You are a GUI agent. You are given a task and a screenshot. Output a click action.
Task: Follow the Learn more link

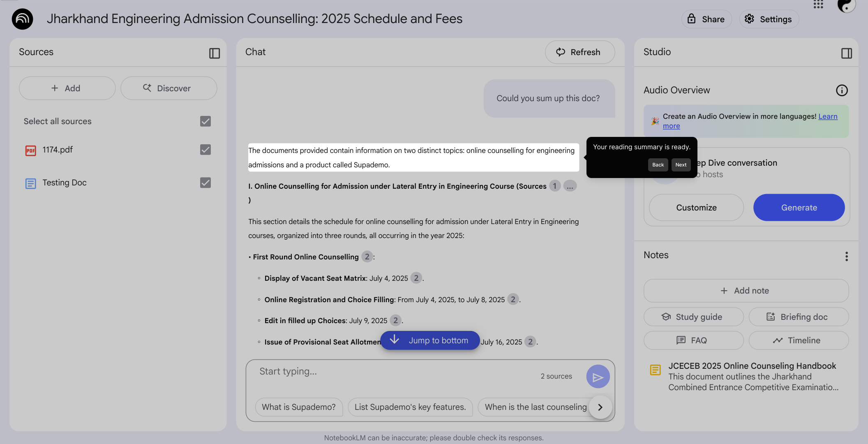pyautogui.click(x=828, y=116)
